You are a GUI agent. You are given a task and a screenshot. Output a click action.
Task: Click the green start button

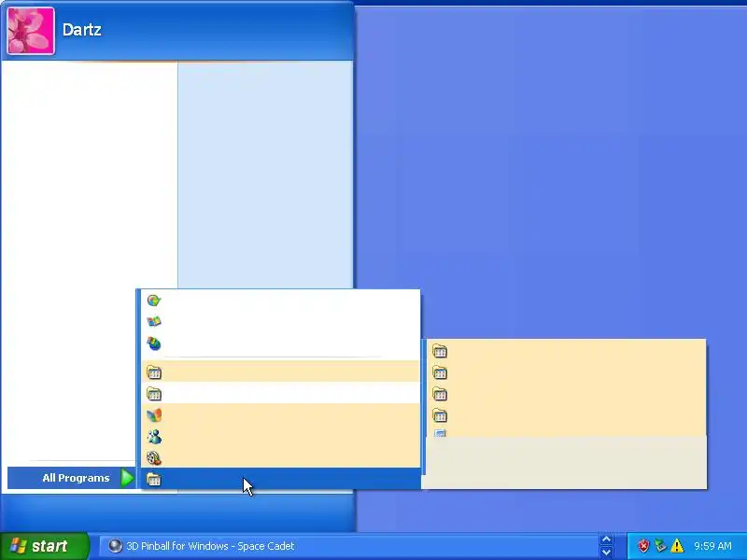(44, 546)
